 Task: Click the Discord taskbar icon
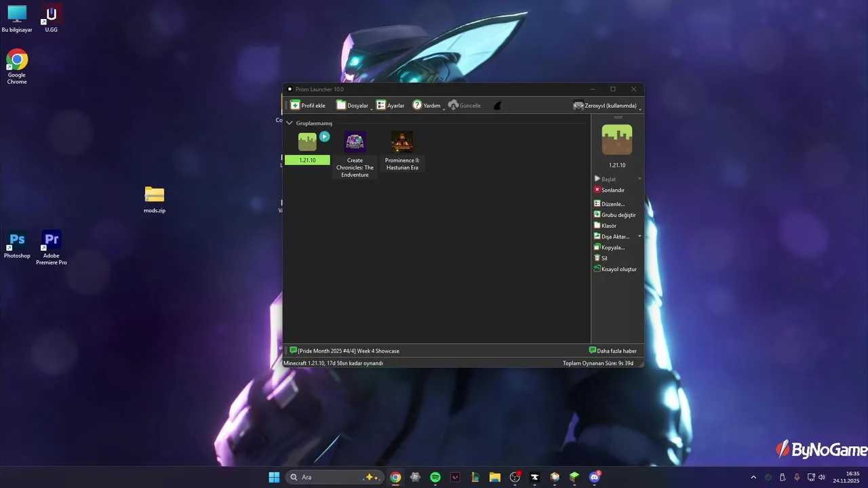tap(595, 477)
